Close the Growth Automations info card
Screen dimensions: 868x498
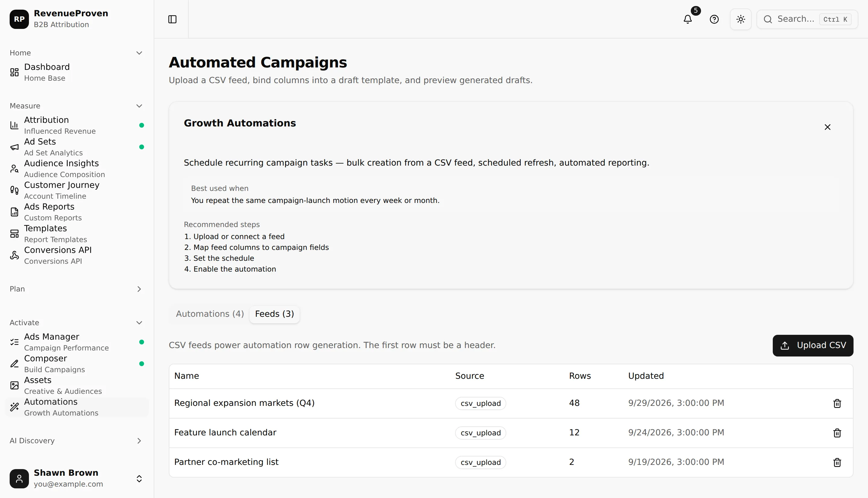pos(827,127)
